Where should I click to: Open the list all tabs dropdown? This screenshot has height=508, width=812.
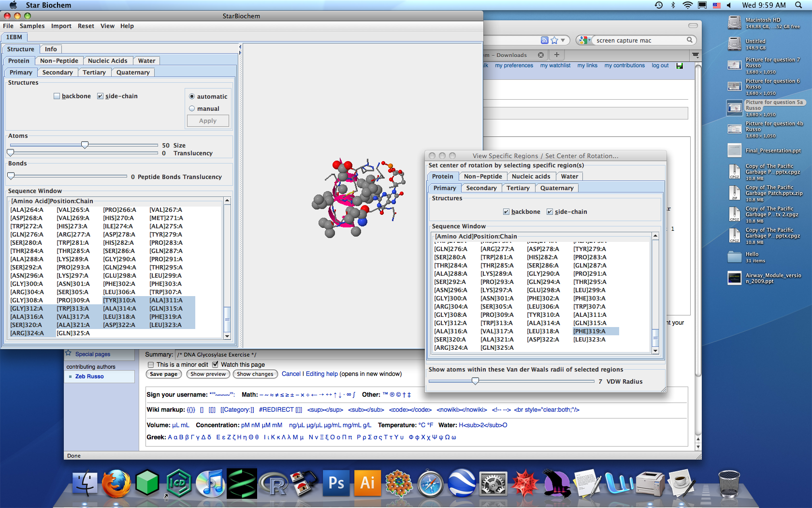(x=695, y=55)
